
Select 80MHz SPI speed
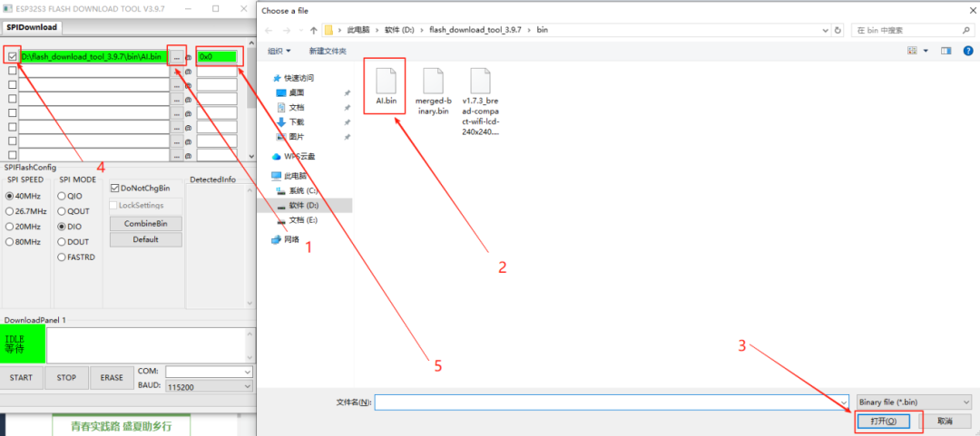coord(9,242)
